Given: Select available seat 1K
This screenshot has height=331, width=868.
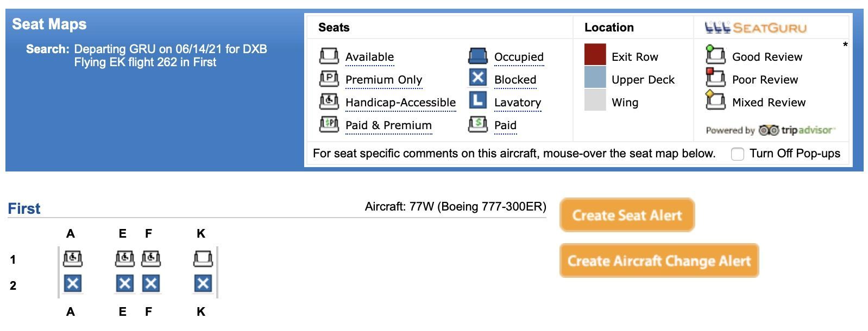Looking at the screenshot, I should (x=203, y=258).
